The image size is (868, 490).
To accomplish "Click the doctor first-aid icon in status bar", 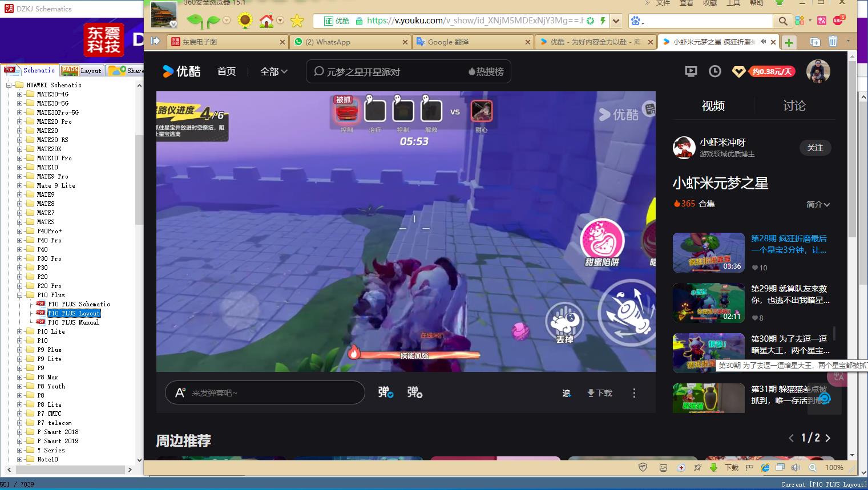I will (x=681, y=467).
